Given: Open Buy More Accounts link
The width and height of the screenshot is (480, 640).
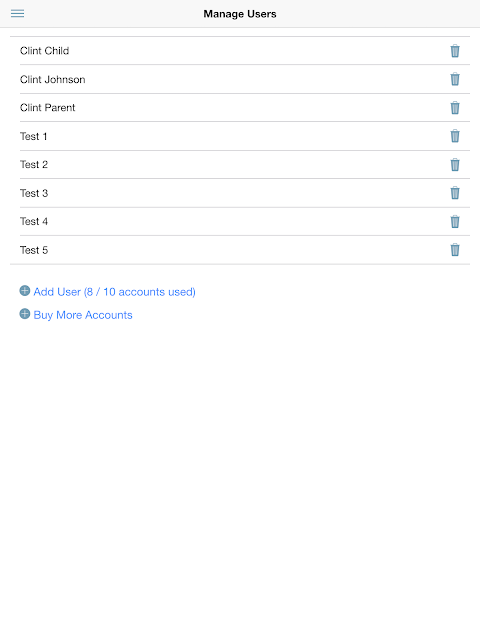Looking at the screenshot, I should (x=83, y=315).
